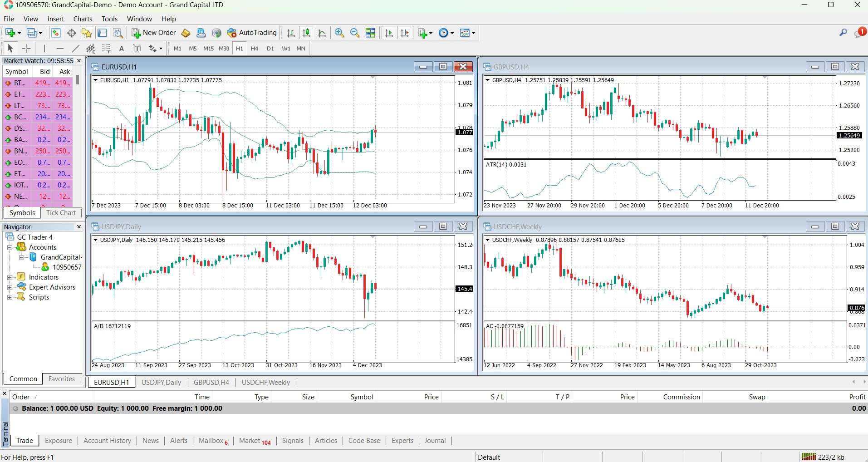Sort trades by Profit column header
868x462 pixels.
(857, 397)
